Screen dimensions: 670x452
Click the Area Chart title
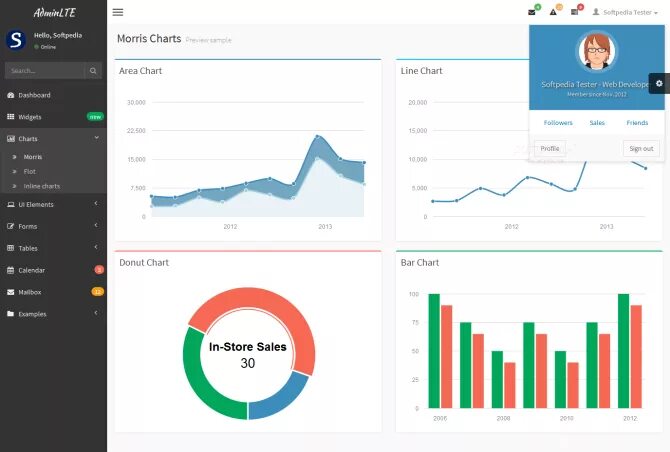[141, 71]
